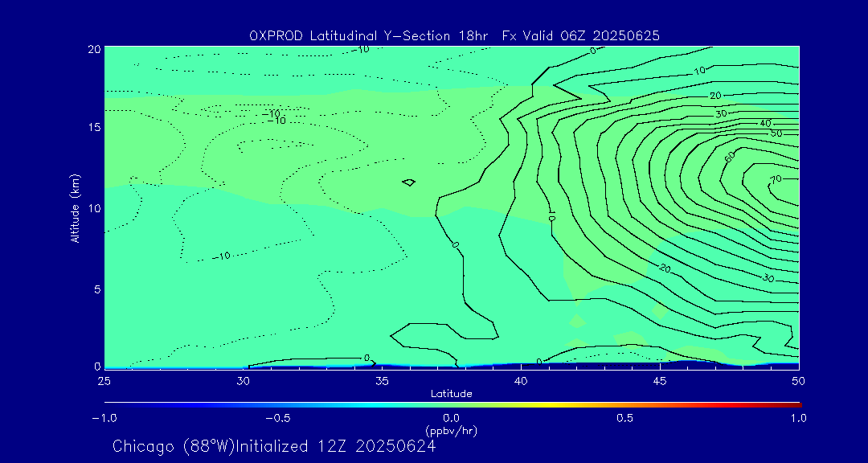Click the "50" contour line label

776,133
